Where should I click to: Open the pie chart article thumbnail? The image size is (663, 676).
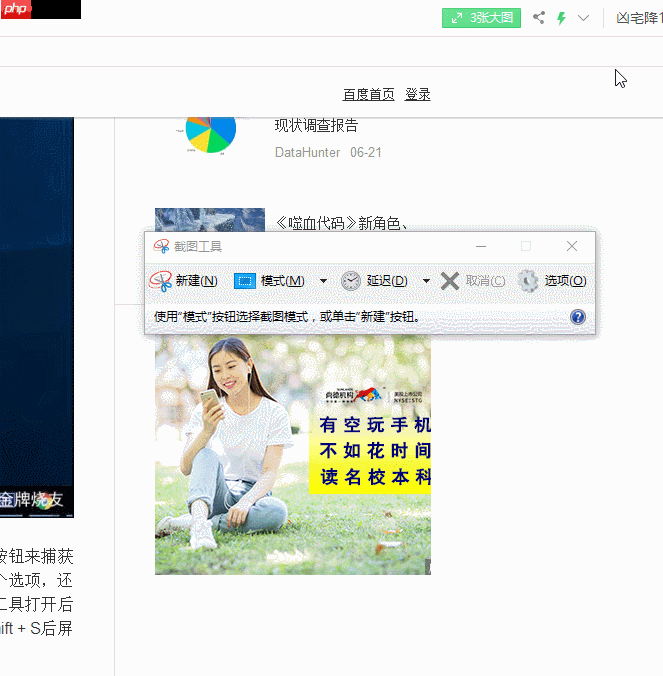210,135
